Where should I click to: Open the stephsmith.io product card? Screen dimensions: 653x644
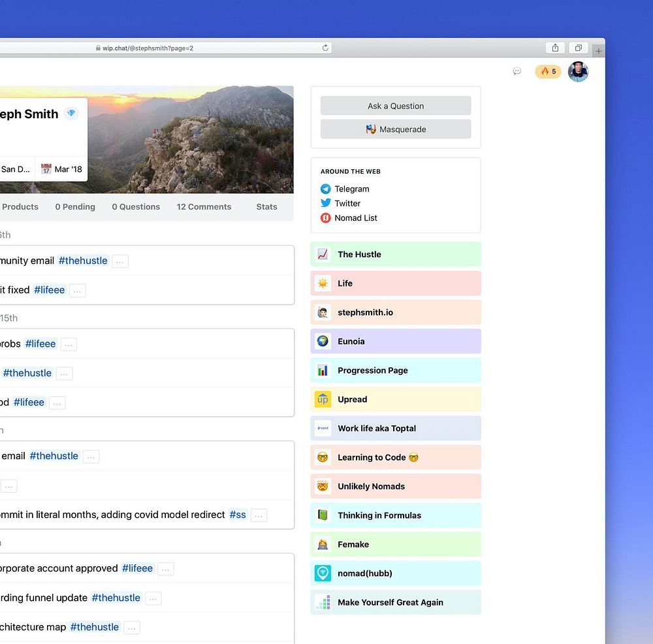396,312
